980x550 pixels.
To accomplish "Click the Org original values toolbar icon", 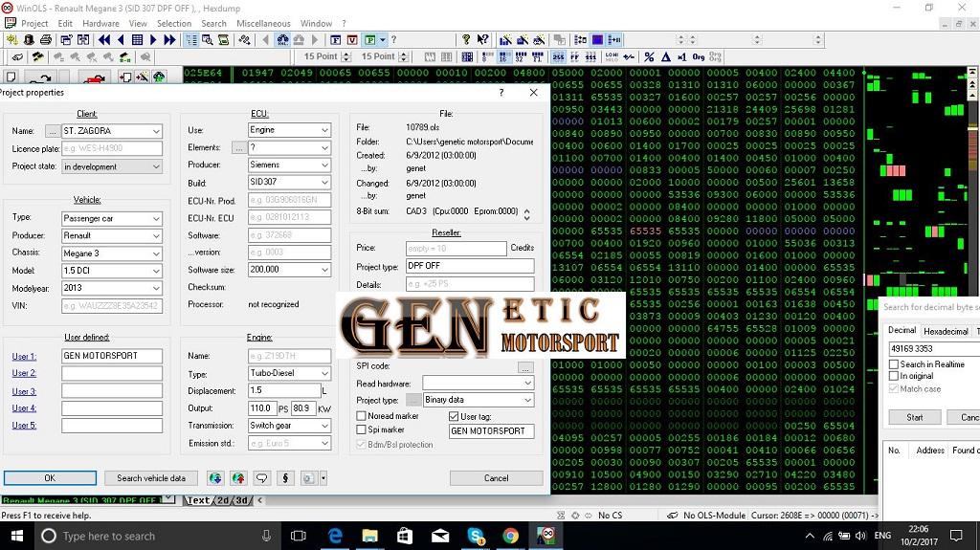I will (699, 57).
